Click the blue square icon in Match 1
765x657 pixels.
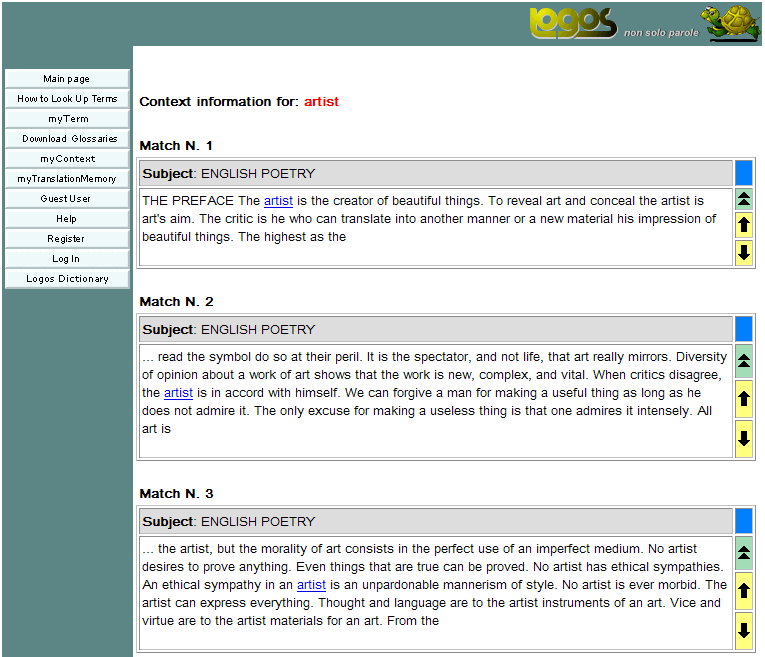point(744,173)
